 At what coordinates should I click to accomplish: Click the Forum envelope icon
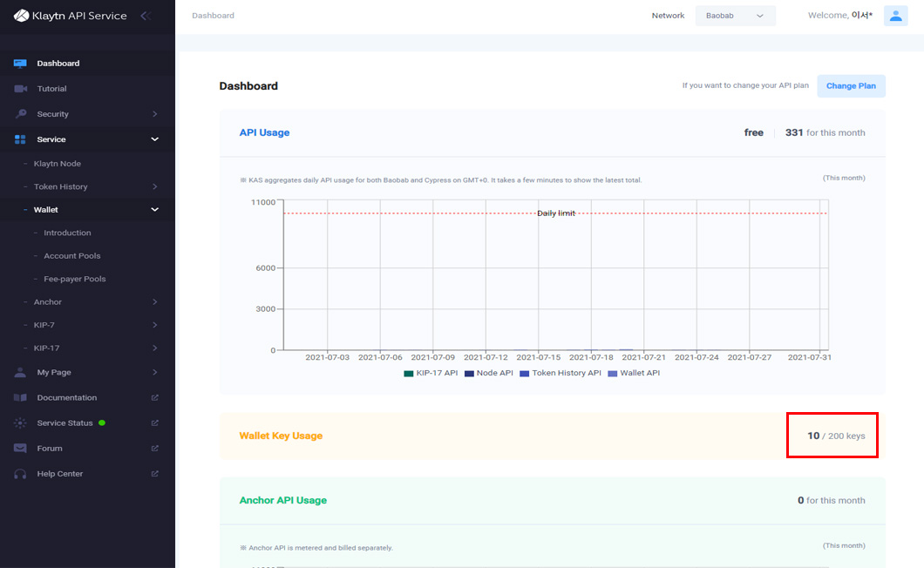click(20, 449)
